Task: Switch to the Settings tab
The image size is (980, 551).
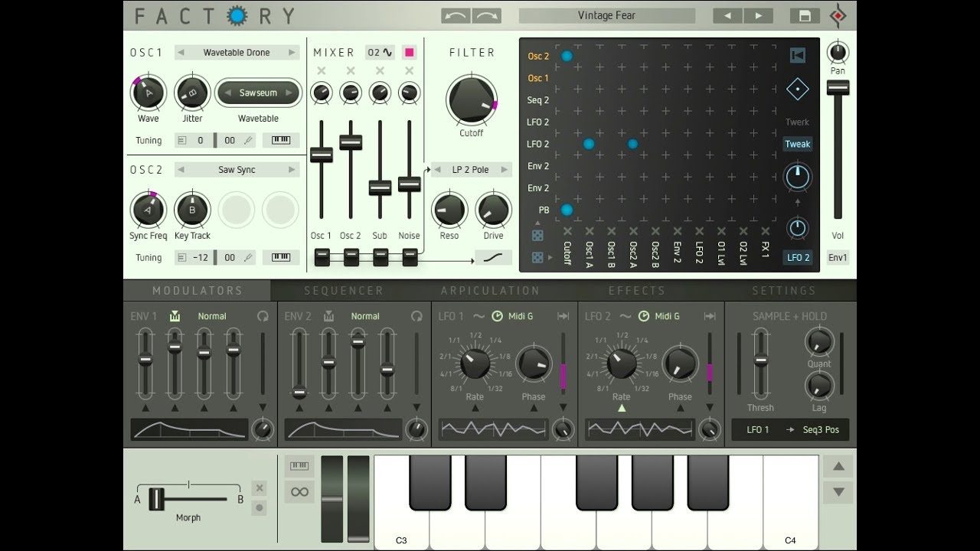Action: pyautogui.click(x=784, y=291)
